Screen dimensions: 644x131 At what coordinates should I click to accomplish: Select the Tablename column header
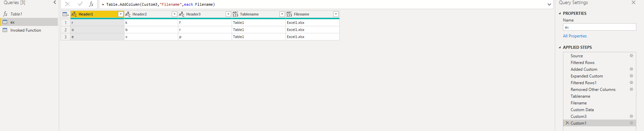tap(259, 14)
